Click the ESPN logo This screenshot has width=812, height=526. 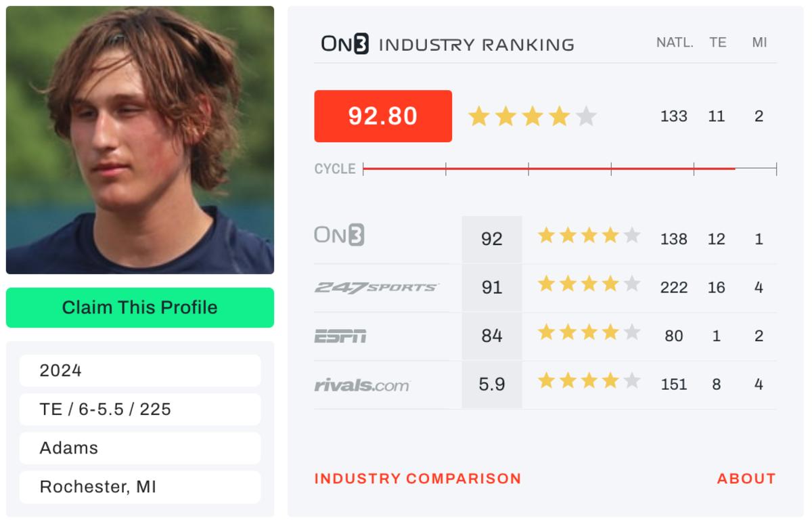[x=340, y=336]
